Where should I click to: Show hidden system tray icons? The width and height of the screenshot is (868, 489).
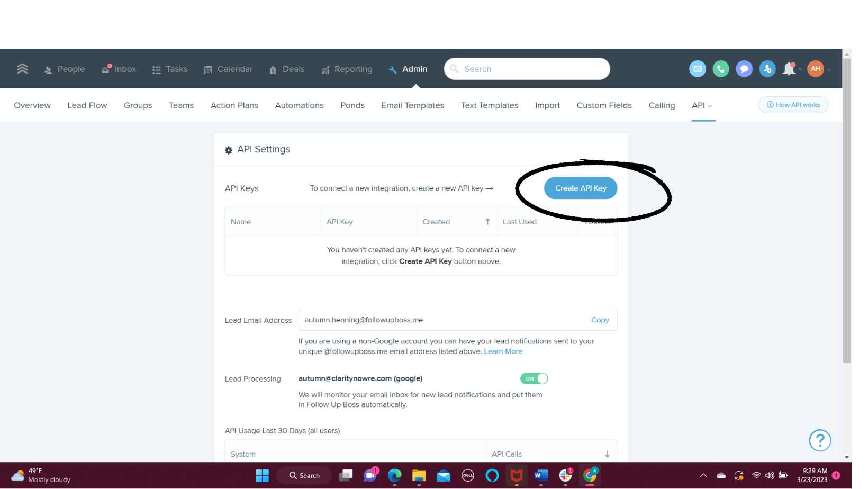point(703,476)
